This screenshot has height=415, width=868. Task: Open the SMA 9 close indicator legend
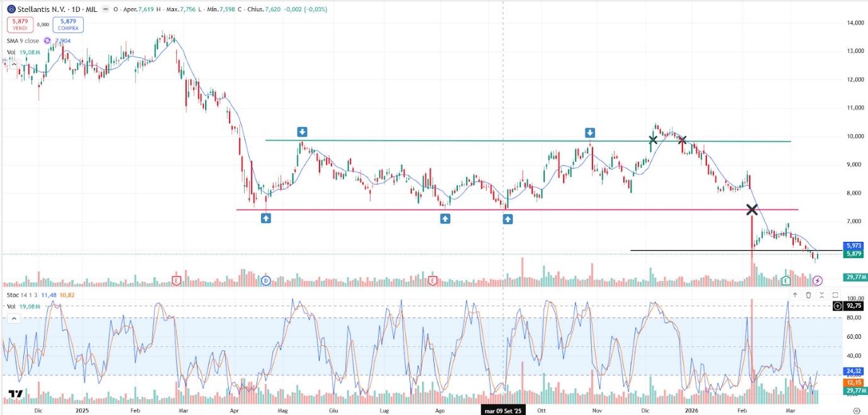tap(23, 41)
